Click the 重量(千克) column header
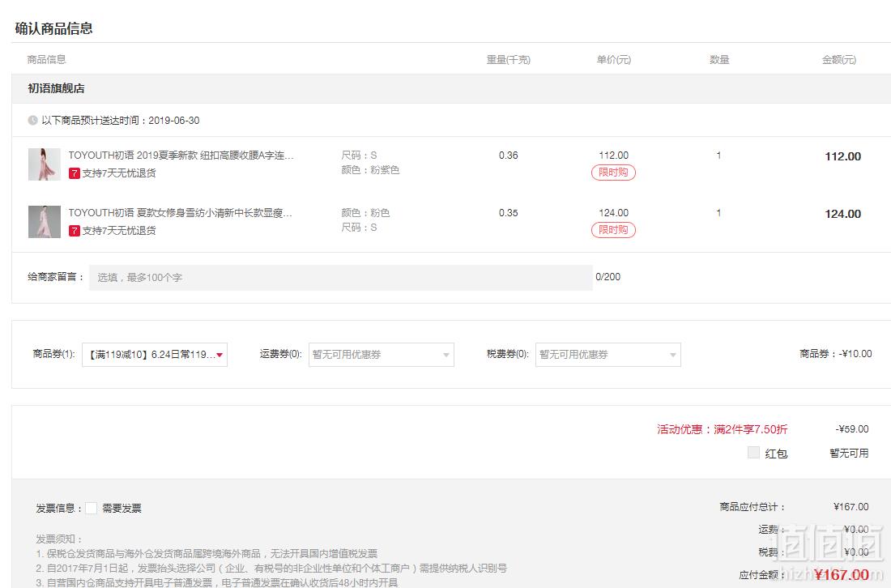Image resolution: width=891 pixels, height=588 pixels. 508,60
